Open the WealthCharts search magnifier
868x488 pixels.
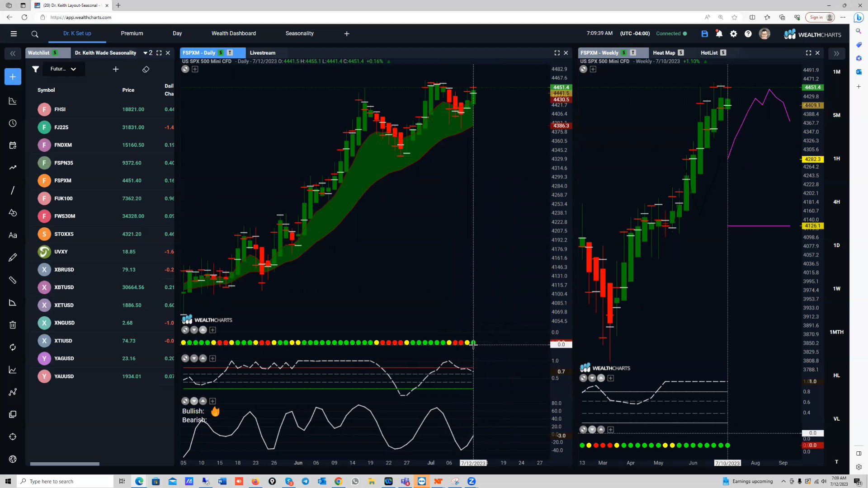click(35, 34)
